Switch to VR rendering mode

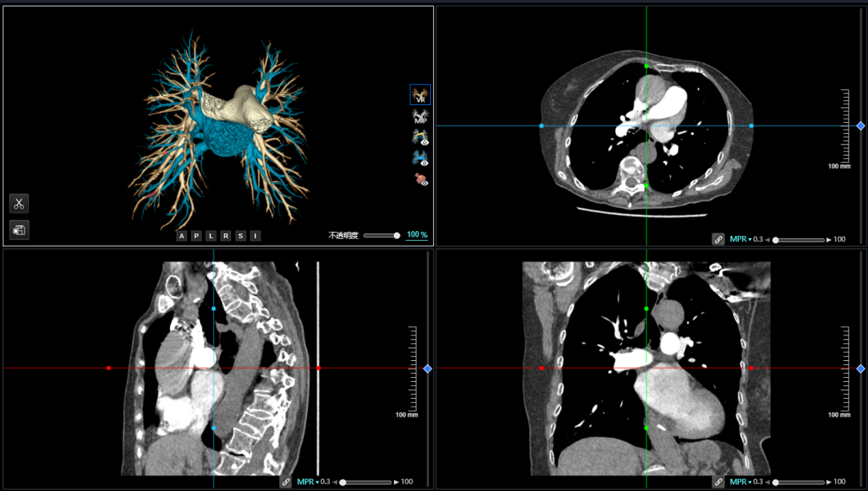coord(420,95)
